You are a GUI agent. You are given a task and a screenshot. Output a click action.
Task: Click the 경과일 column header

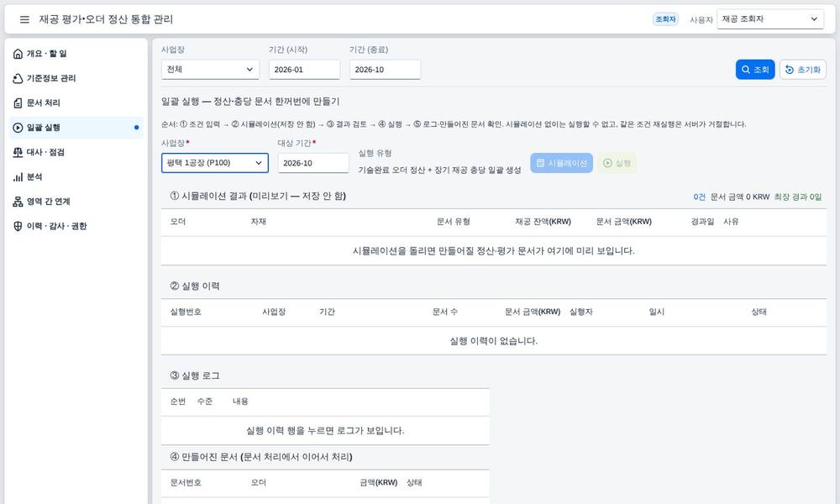702,222
